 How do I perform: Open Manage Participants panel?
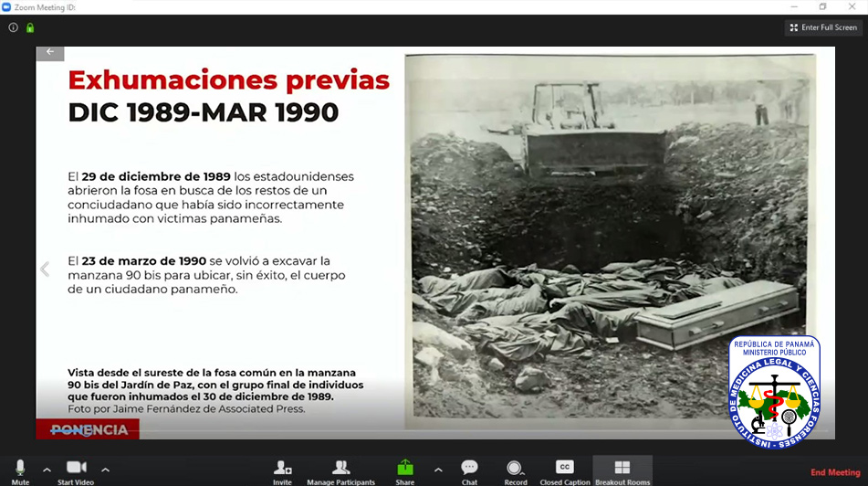[x=341, y=472]
